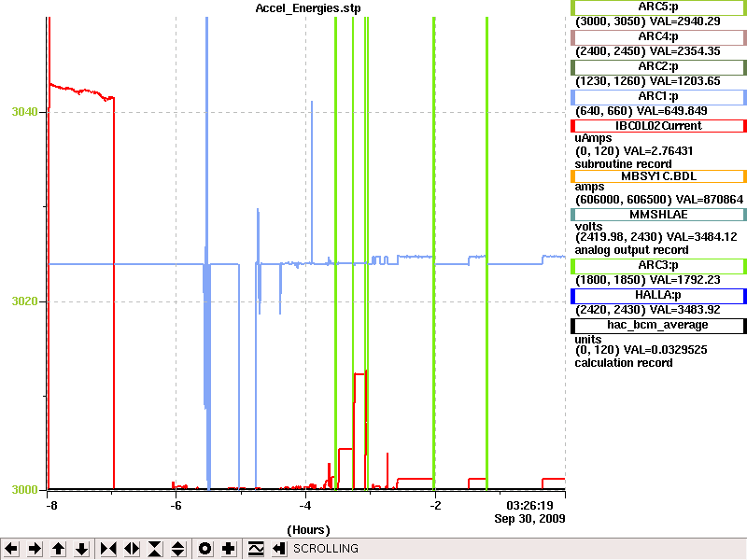747x560 pixels.
Task: Click the auto-scale circle icon
Action: click(204, 549)
